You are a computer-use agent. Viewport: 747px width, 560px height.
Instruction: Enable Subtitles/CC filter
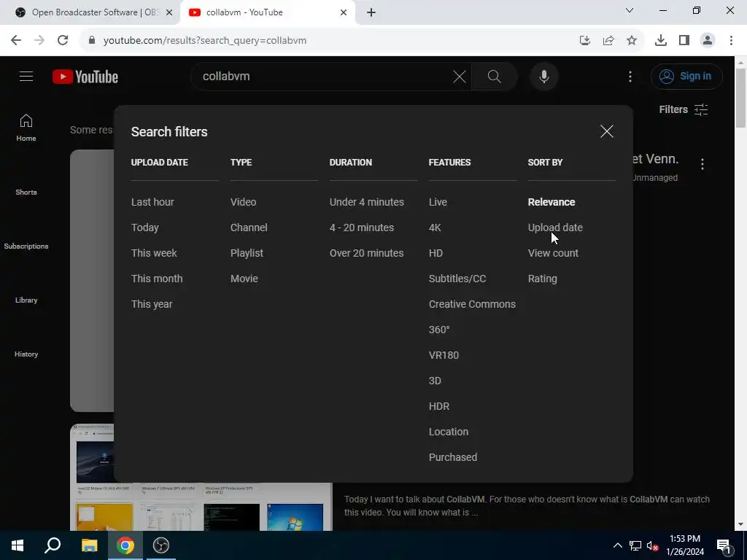[x=457, y=279]
